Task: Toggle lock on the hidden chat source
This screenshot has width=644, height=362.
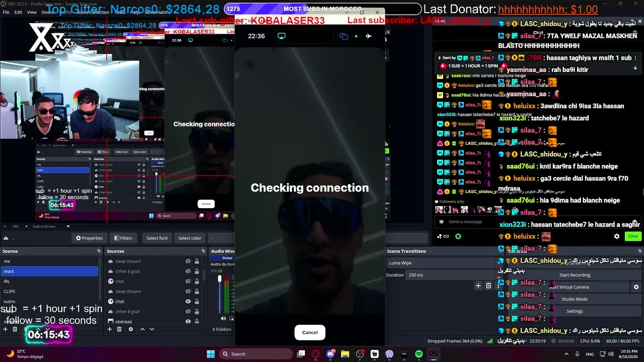Action: click(x=197, y=282)
